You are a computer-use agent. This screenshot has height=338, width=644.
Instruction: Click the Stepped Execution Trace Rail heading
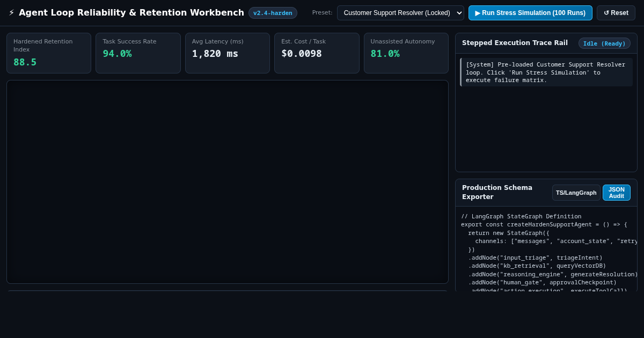pos(515,43)
